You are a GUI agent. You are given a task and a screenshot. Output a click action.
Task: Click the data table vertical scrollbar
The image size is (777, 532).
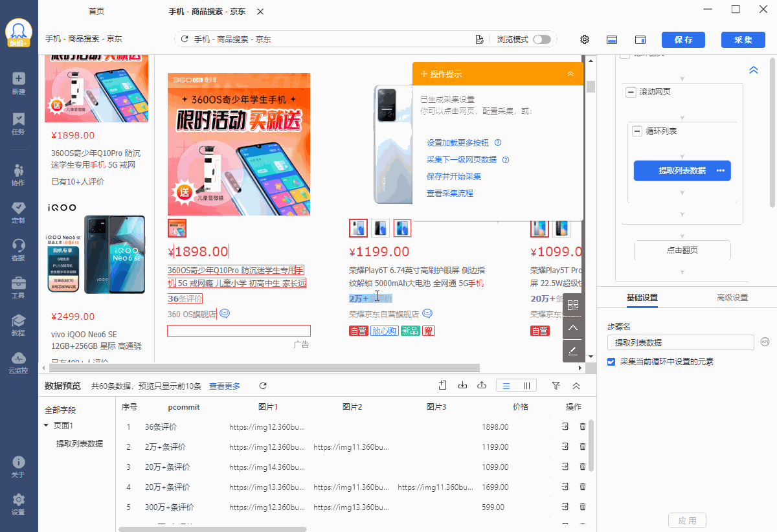tap(591, 447)
